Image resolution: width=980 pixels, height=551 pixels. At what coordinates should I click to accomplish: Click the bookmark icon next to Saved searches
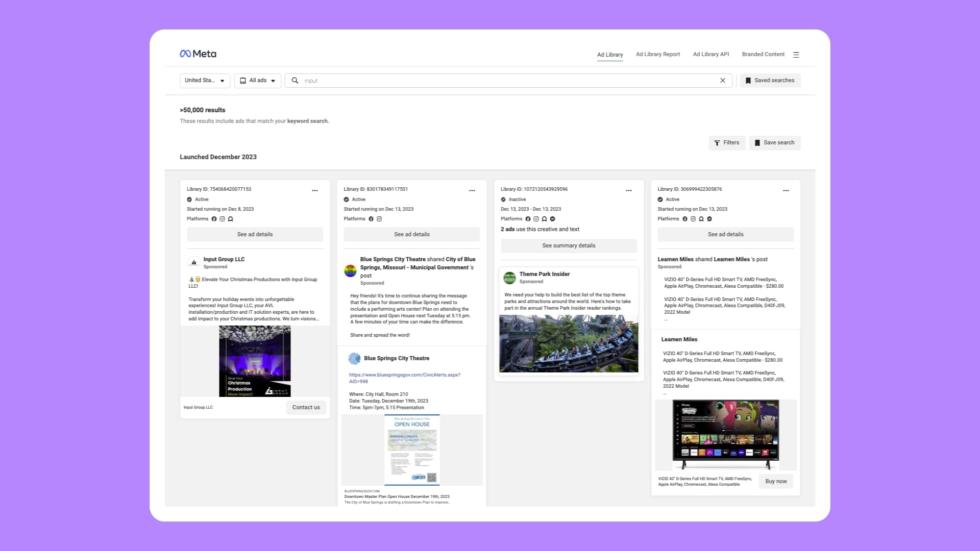(748, 80)
